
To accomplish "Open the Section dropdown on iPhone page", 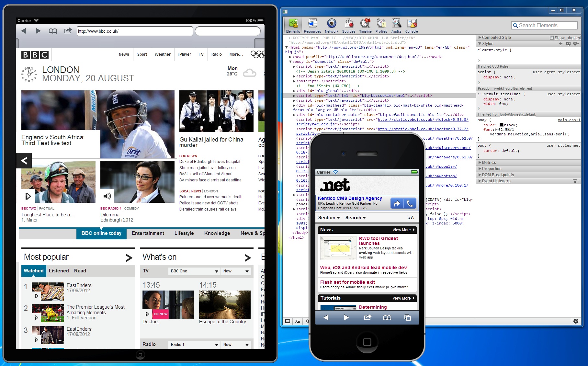I will tap(329, 218).
